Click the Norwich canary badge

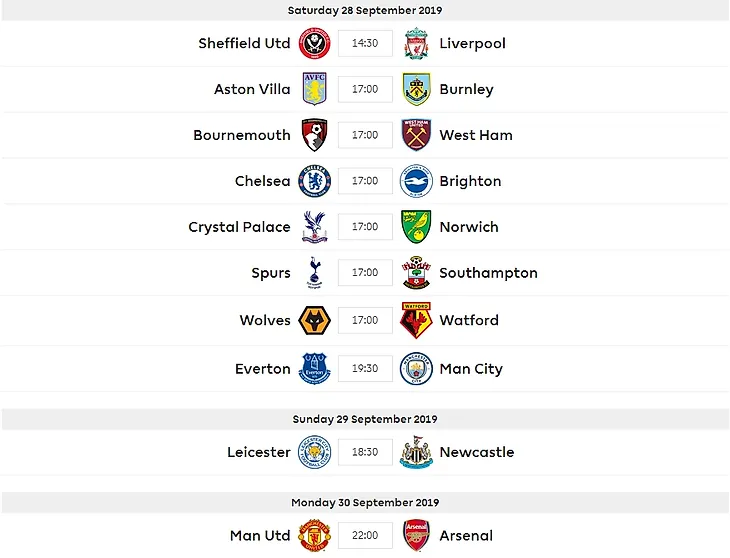tap(416, 227)
